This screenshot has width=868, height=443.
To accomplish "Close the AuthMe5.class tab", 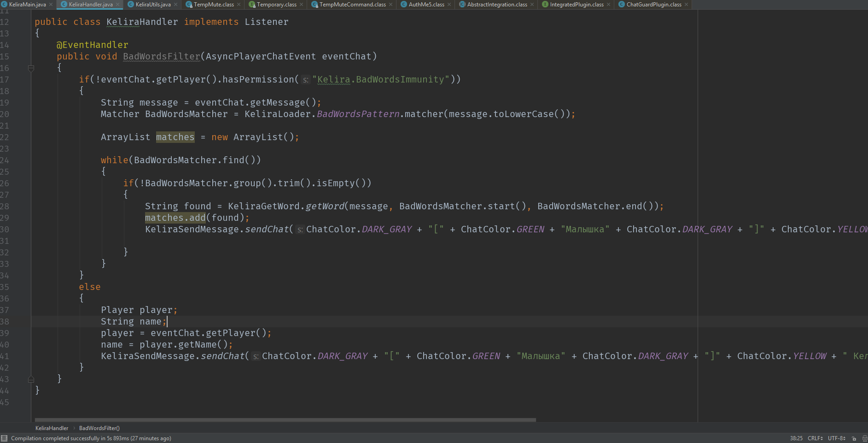I will [x=449, y=5].
